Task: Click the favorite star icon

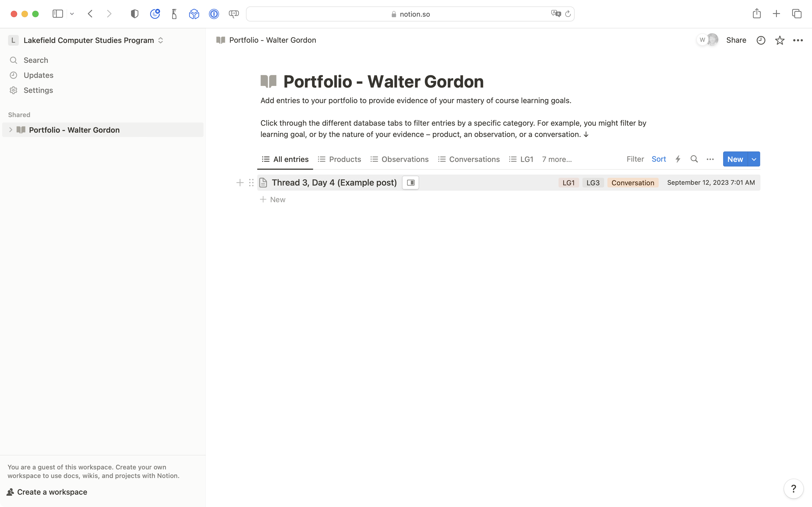Action: (x=780, y=40)
